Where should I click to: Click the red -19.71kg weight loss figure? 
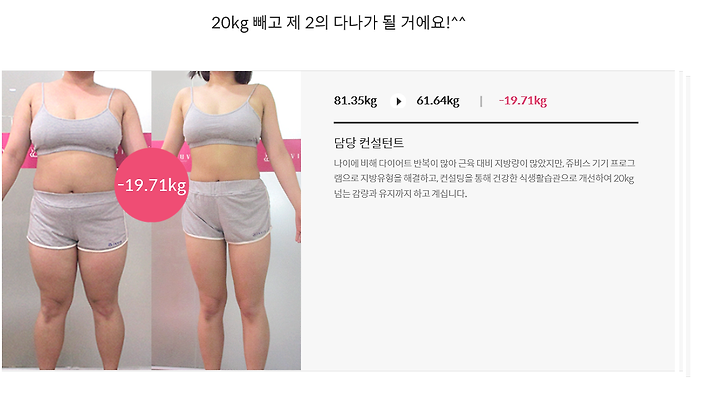[x=523, y=101]
